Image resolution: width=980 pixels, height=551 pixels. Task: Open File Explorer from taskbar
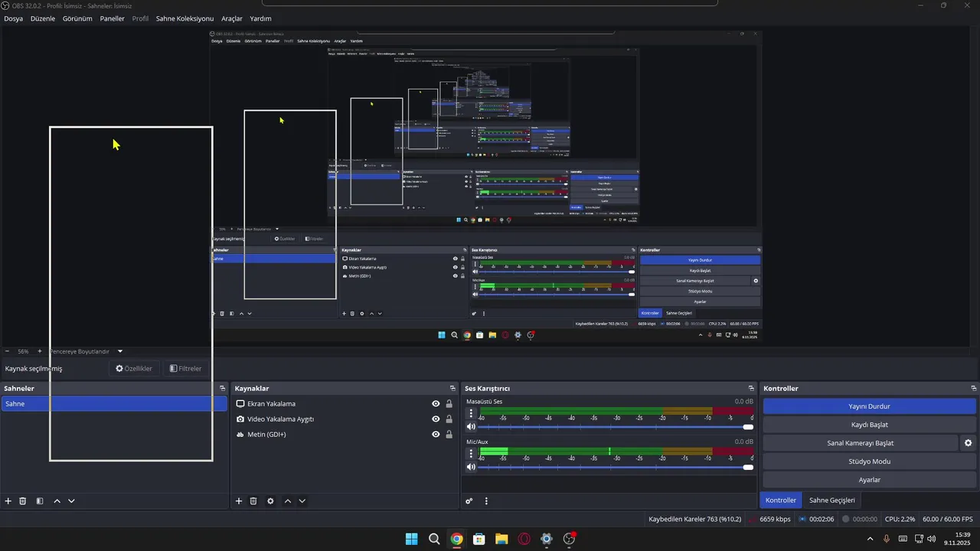click(x=501, y=539)
